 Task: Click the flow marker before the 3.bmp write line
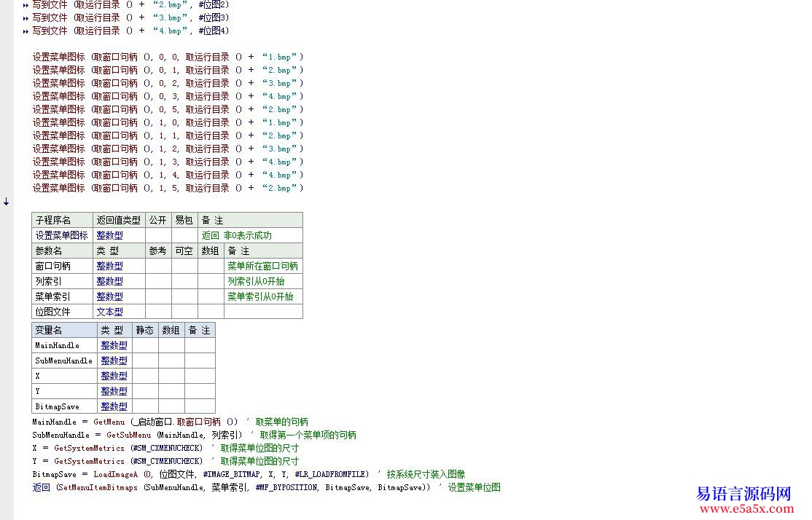click(26, 18)
